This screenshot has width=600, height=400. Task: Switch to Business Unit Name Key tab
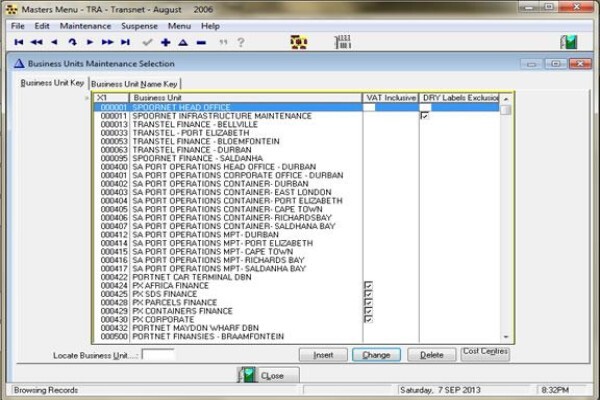tap(134, 84)
